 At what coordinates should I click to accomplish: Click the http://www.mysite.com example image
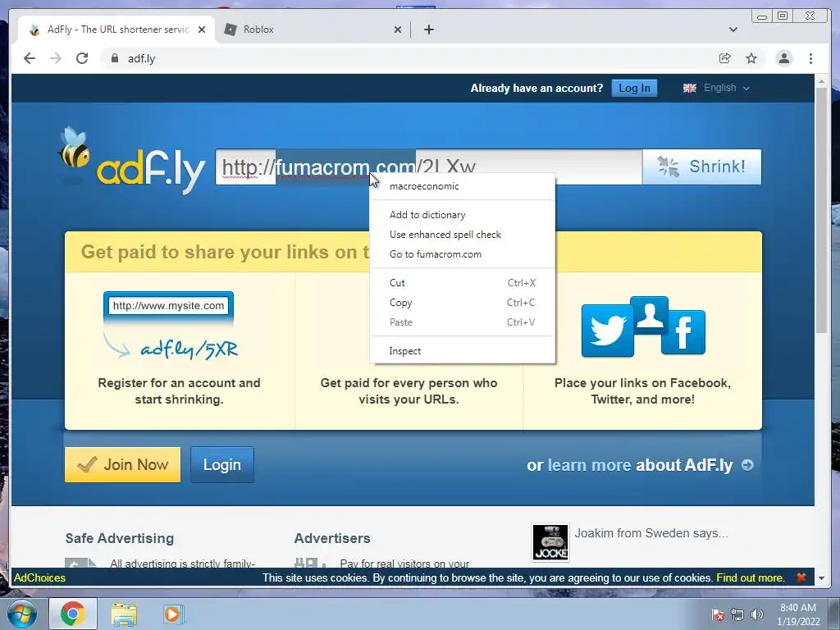169,325
